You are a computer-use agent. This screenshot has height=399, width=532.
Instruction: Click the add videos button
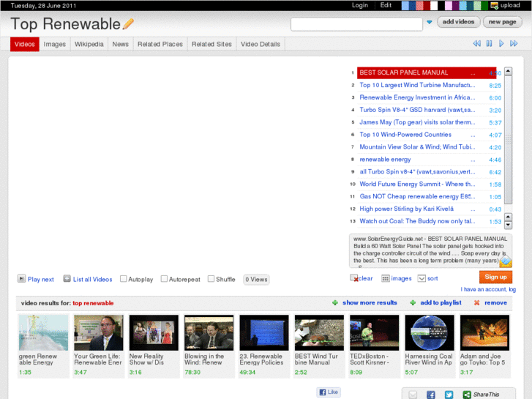pyautogui.click(x=458, y=22)
